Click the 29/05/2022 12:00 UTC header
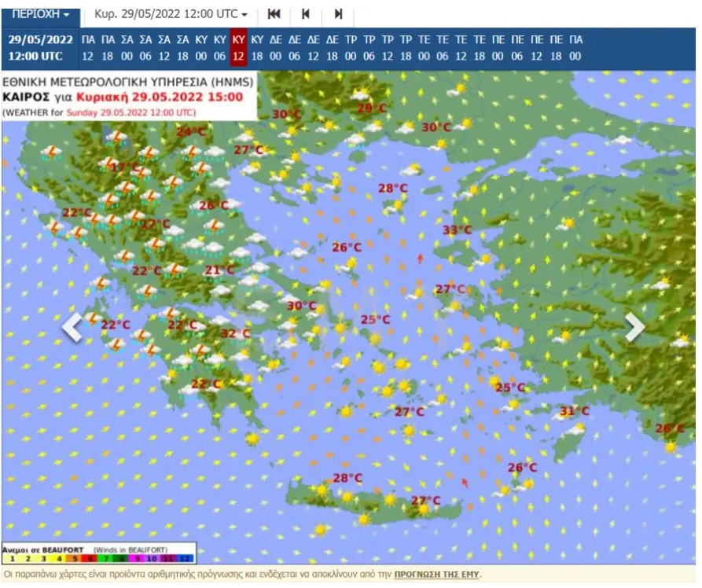This screenshot has width=702, height=588. click(x=40, y=48)
